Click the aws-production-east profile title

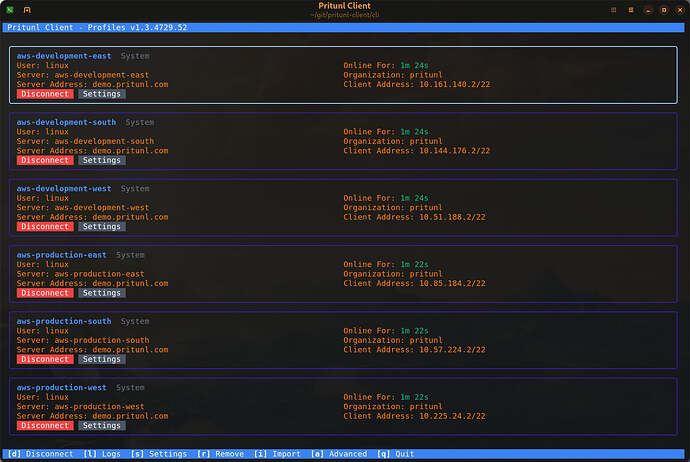[62, 255]
